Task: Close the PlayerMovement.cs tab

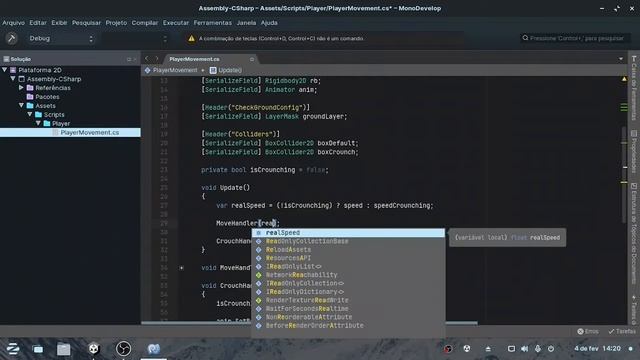Action: tap(252, 60)
